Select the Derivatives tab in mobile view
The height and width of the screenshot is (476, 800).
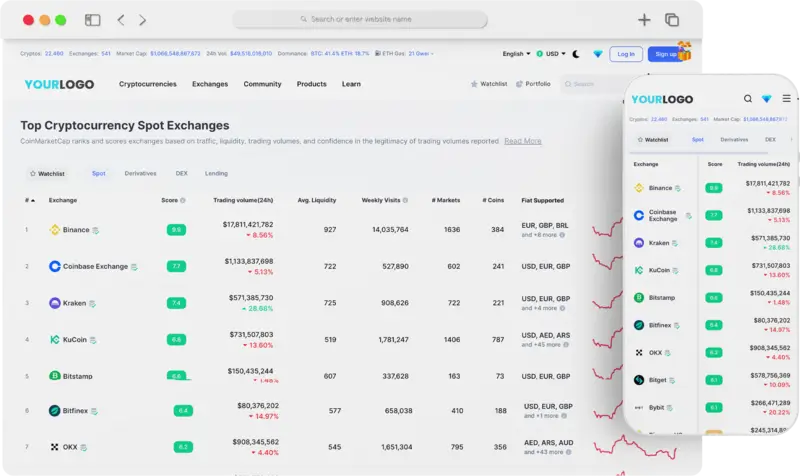tap(734, 140)
